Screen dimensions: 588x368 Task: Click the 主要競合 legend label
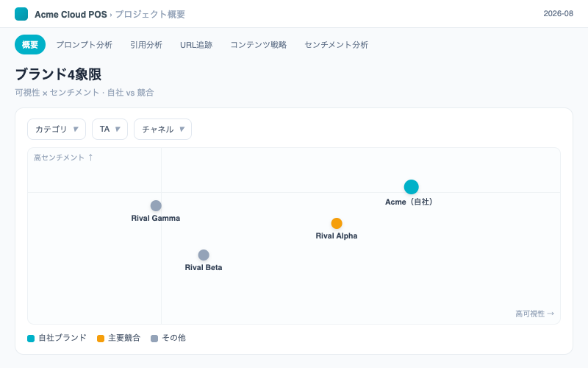(x=124, y=338)
